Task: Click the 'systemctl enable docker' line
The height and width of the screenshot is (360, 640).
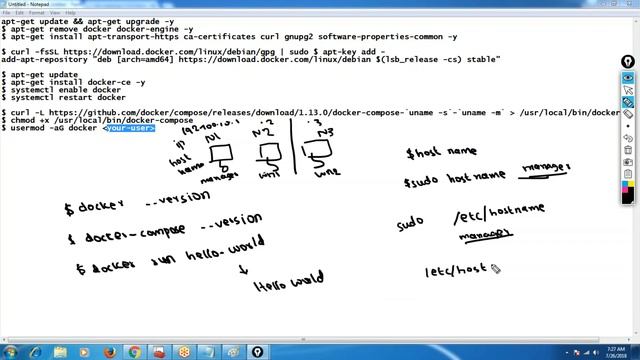Action: [61, 90]
